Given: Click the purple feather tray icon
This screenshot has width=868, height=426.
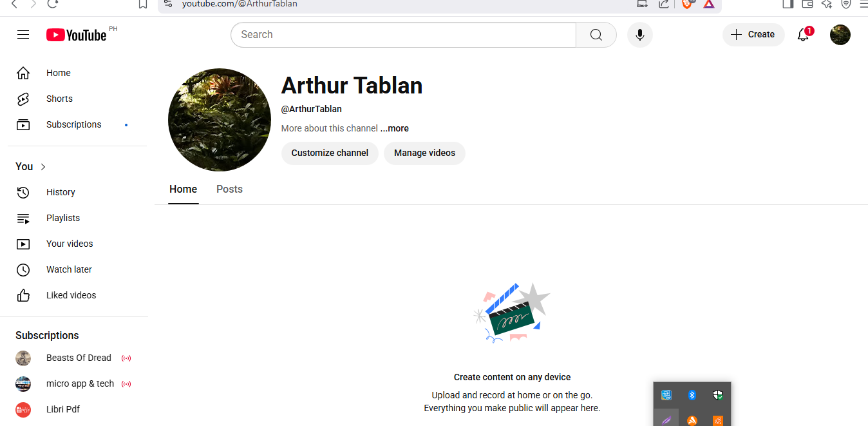Looking at the screenshot, I should [666, 420].
